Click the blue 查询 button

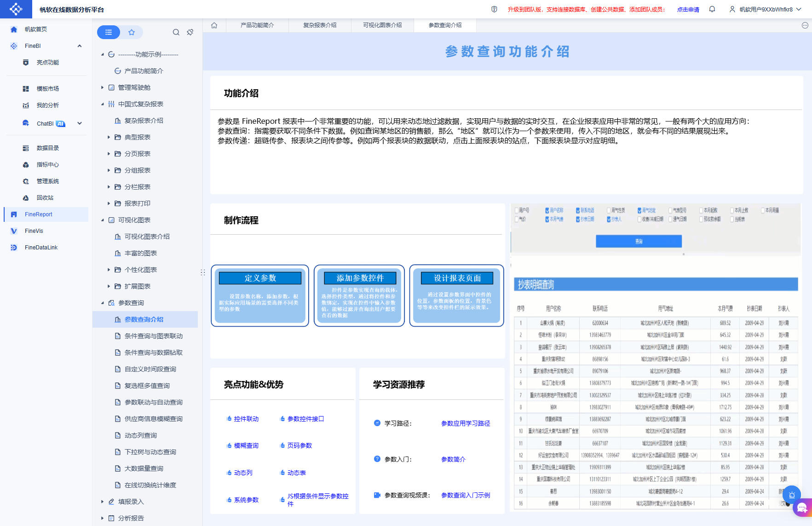click(x=639, y=241)
